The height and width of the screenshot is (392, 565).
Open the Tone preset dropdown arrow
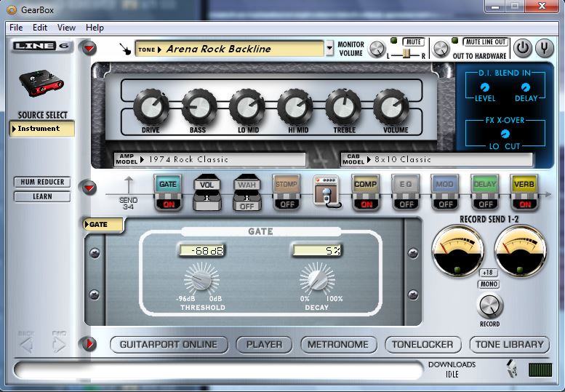pos(329,48)
